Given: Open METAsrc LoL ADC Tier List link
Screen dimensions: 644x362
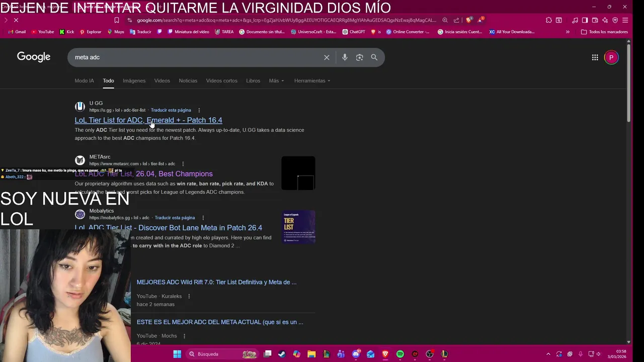Looking at the screenshot, I should click(143, 174).
